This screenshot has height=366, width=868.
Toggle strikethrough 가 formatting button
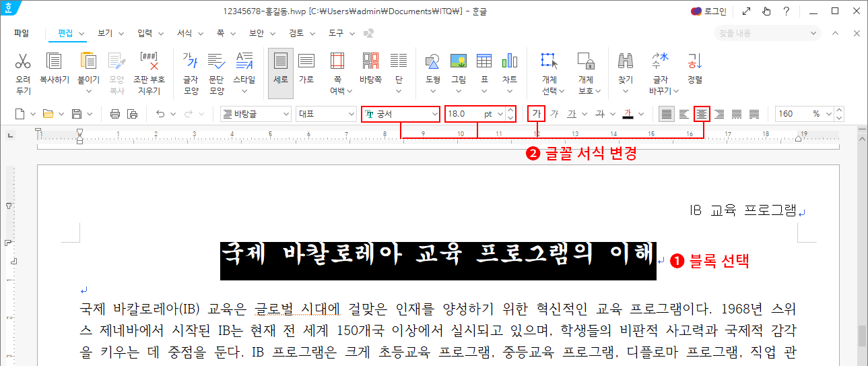click(600, 114)
